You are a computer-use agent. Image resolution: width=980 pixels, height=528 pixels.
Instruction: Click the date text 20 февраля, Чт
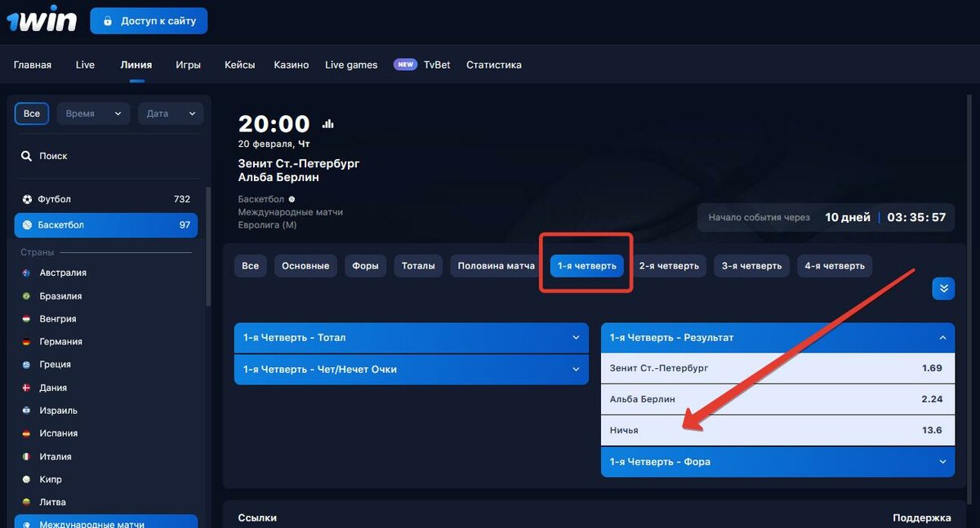(x=274, y=144)
